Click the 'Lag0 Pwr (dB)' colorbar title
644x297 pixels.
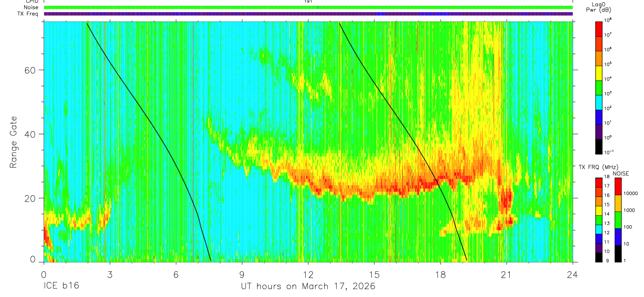point(599,7)
